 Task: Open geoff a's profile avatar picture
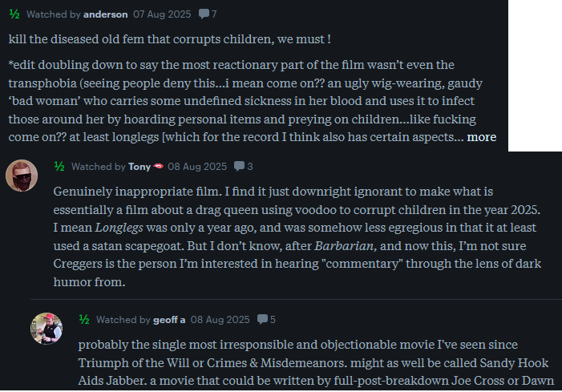tap(46, 329)
